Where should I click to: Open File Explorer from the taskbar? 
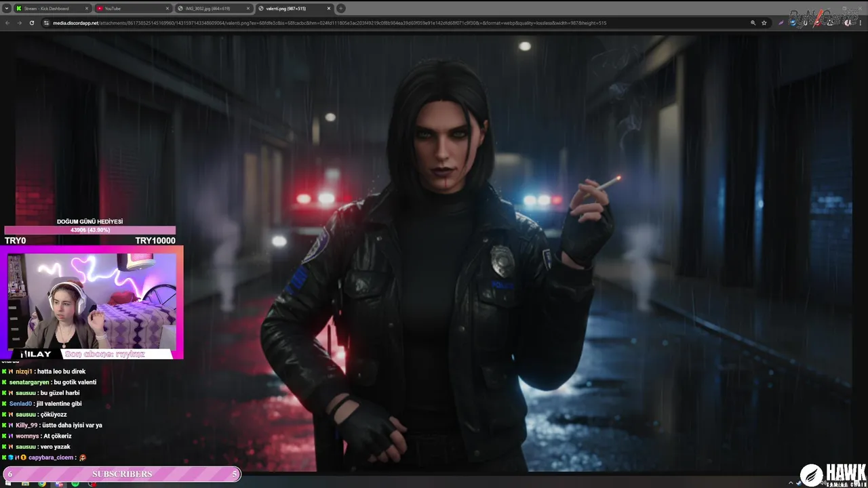pos(25,483)
